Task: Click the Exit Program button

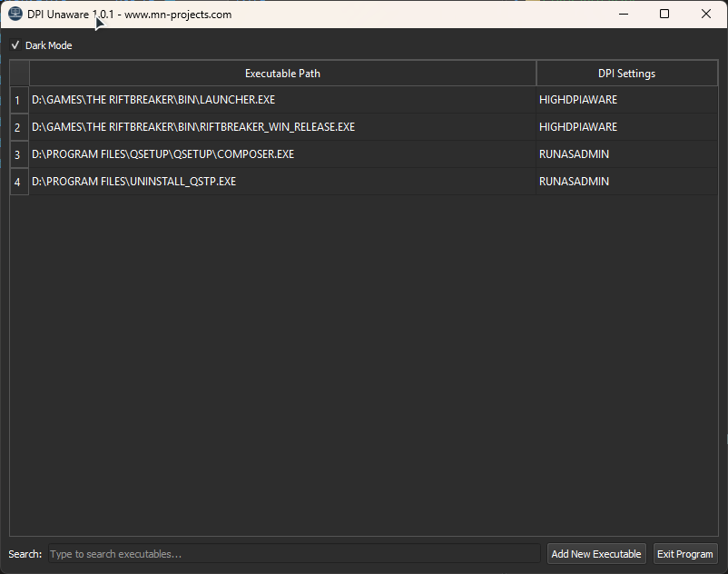Action: pos(685,554)
